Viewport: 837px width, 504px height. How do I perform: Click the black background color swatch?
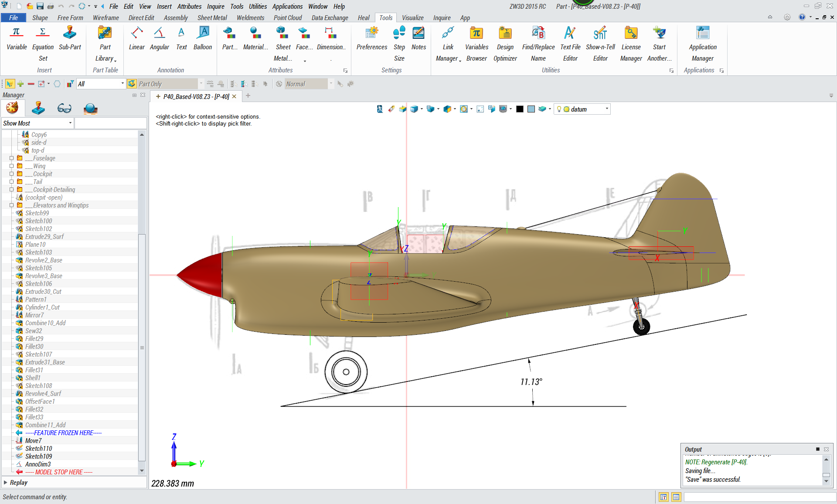(x=520, y=109)
